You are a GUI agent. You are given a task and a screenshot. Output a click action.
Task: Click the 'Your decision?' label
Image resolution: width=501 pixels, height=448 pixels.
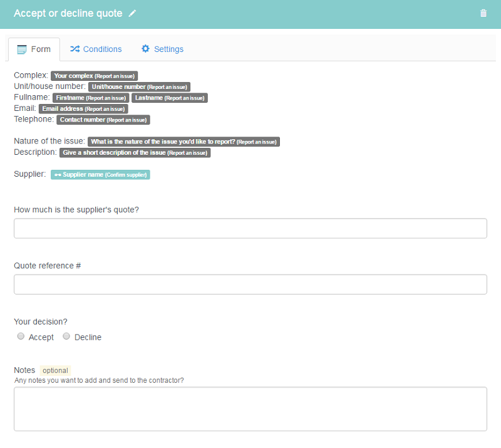(x=41, y=321)
